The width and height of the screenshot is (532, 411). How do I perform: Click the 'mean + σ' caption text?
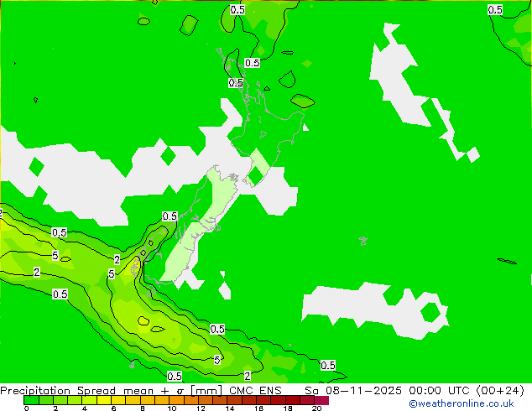tap(155, 391)
